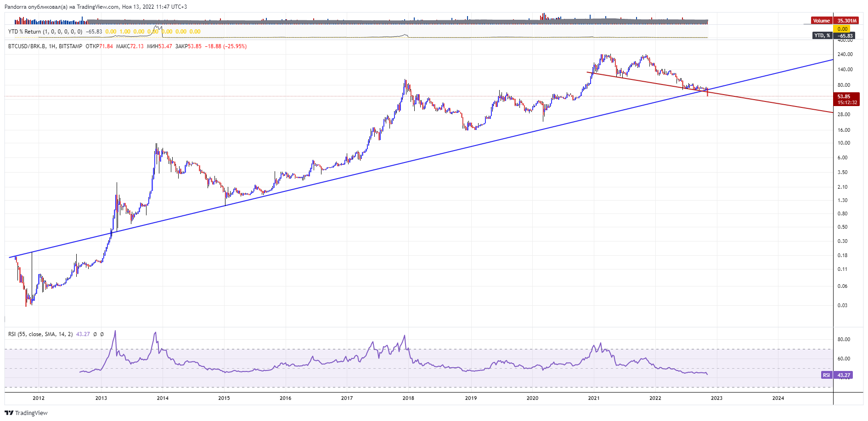Click the 10.00 price scale value
The height and width of the screenshot is (421, 868).
coord(844,143)
